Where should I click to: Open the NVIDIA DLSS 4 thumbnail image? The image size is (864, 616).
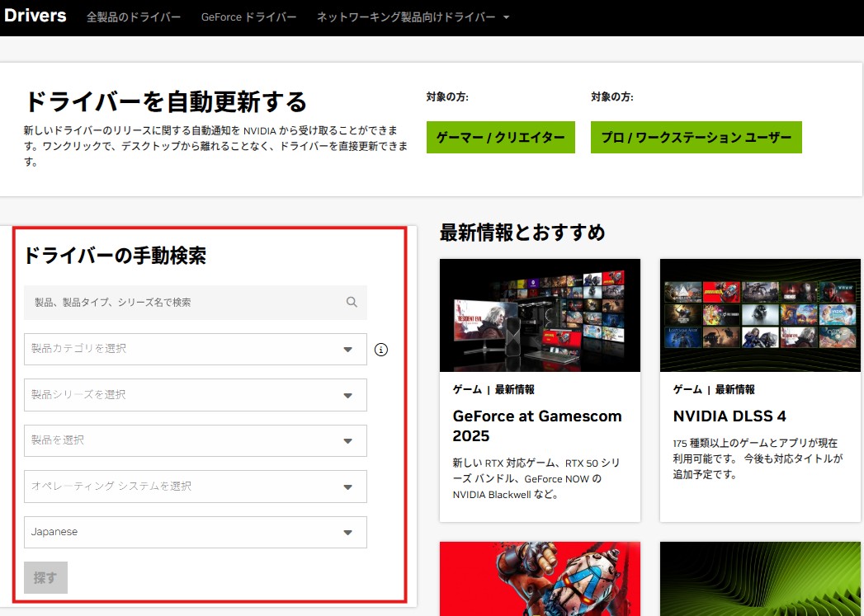[760, 315]
